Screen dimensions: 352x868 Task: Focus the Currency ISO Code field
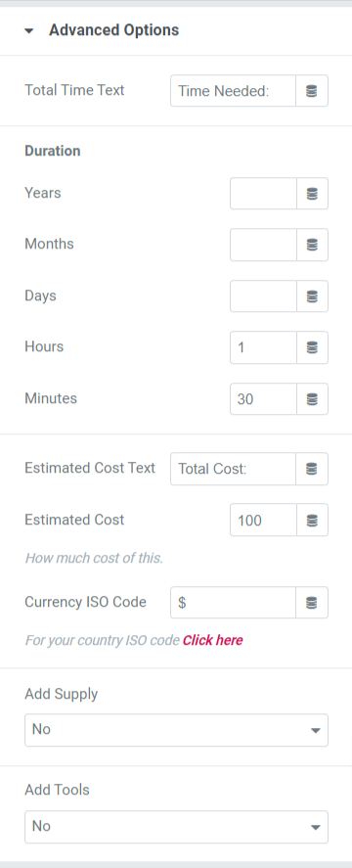click(233, 602)
